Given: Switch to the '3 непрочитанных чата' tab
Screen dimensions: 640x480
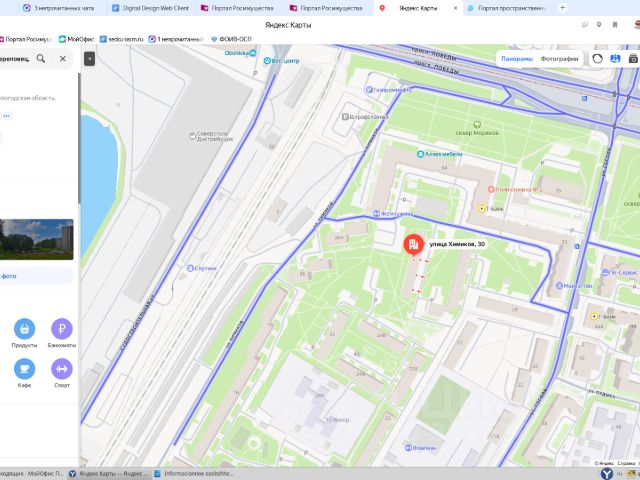Looking at the screenshot, I should point(58,8).
